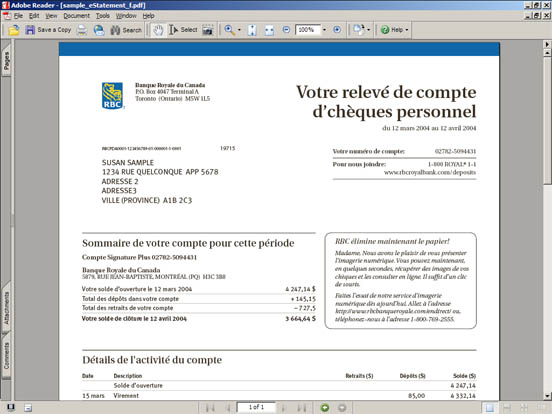The width and height of the screenshot is (552, 414).
Task: Click the Email document icon
Action: 99,30
